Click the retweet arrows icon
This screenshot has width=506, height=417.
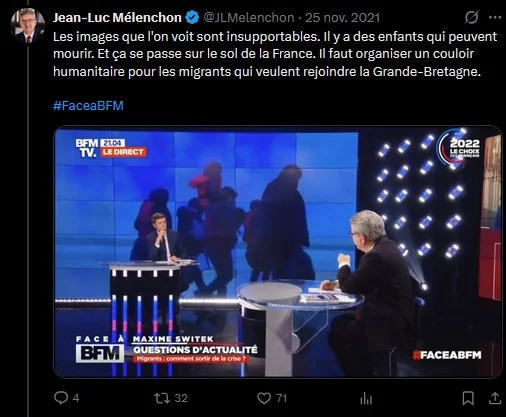point(162,398)
